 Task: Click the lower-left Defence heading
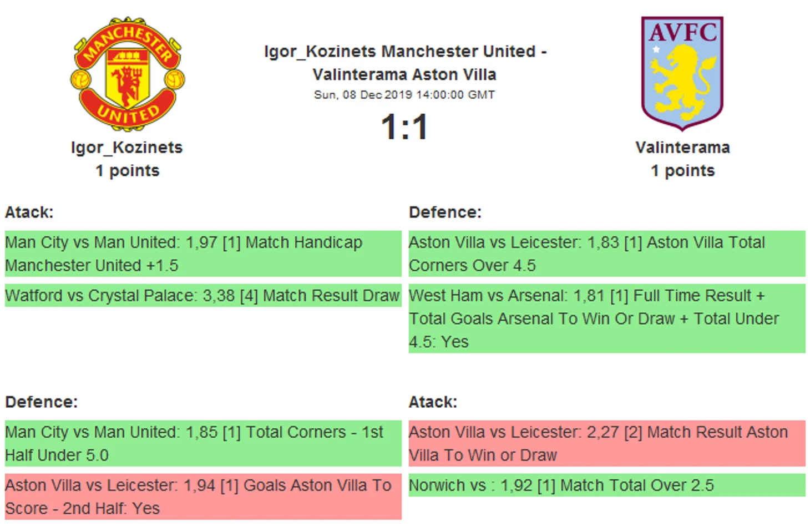click(42, 402)
